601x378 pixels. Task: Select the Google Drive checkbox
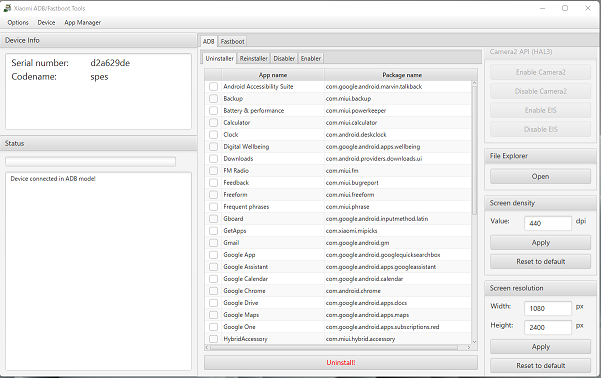tap(213, 303)
